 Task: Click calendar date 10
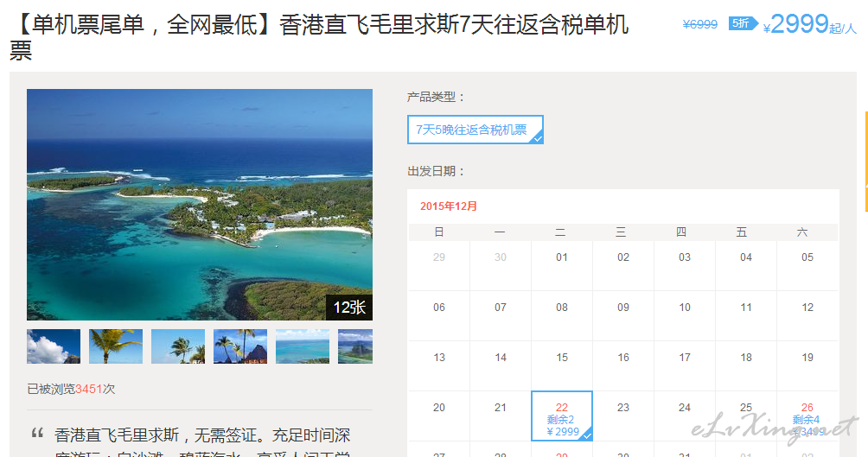pyautogui.click(x=685, y=307)
